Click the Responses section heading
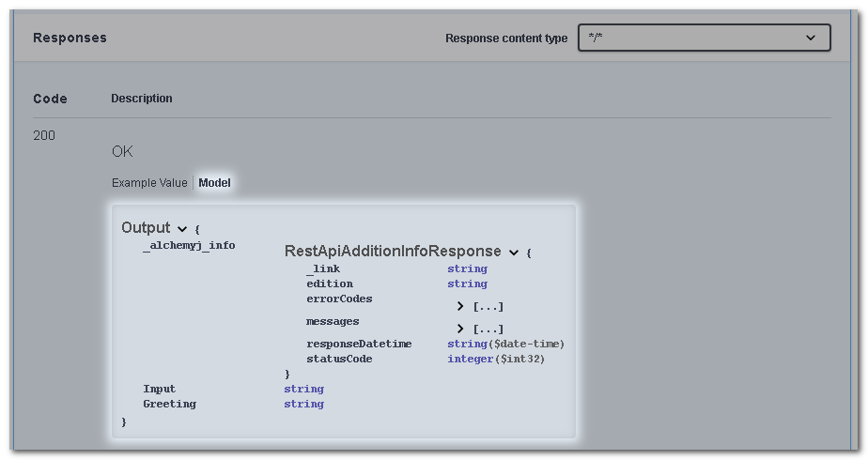The image size is (868, 460). [70, 38]
